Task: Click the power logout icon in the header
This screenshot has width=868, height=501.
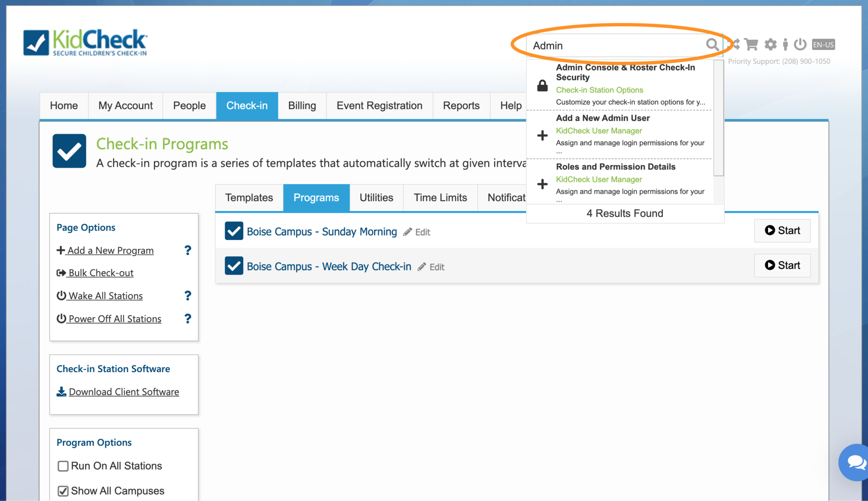Action: 800,45
